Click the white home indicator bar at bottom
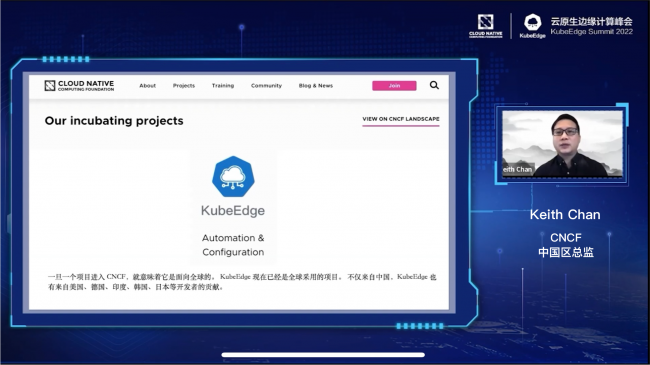The image size is (650, 365). point(323,355)
